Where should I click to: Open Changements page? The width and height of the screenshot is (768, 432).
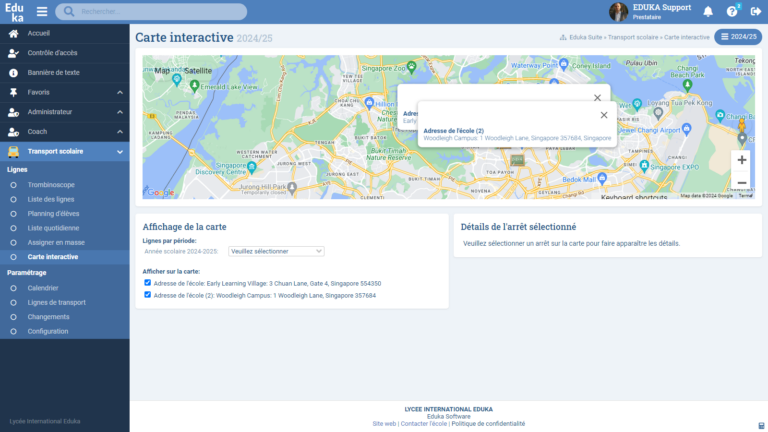[x=48, y=317]
